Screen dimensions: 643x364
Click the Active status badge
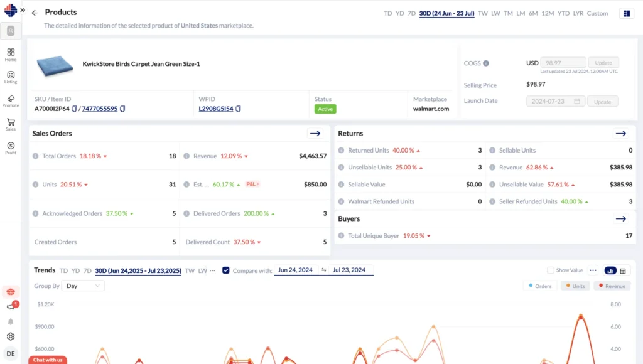(325, 109)
